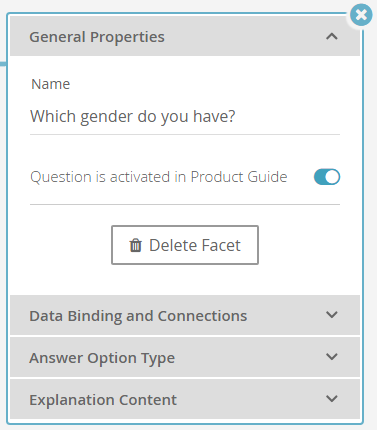Screen dimensions: 377x430
Task: Click the chevron icon beside Data Binding and Connections
Action: [332, 315]
